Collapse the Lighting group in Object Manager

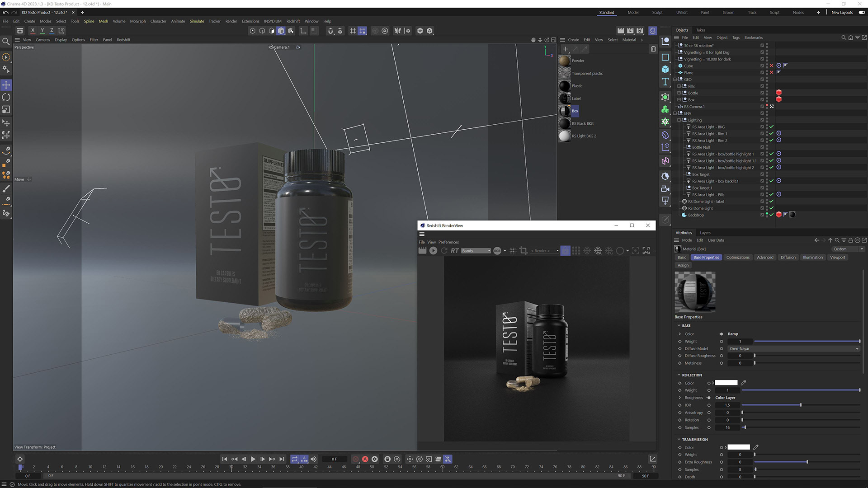click(x=679, y=120)
